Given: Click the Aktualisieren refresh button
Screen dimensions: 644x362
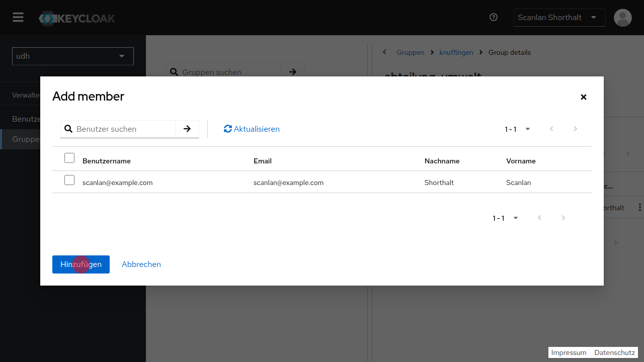Looking at the screenshot, I should point(252,129).
